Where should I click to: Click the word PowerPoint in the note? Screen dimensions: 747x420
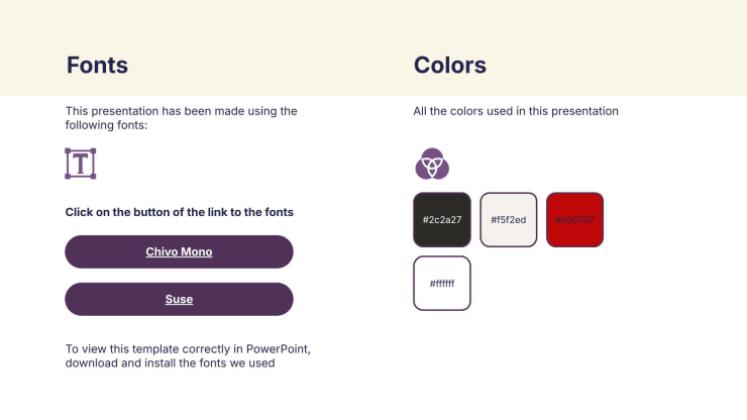278,349
